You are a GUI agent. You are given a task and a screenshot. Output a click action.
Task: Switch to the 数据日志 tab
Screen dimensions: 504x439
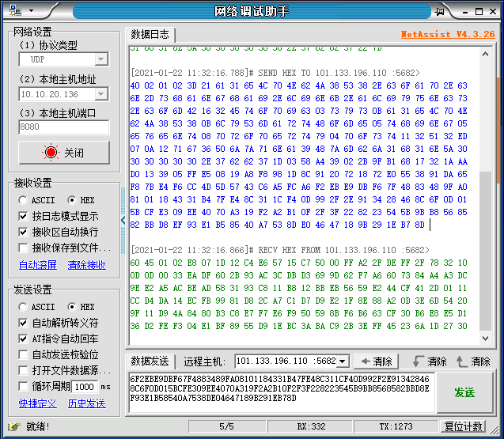pos(150,34)
